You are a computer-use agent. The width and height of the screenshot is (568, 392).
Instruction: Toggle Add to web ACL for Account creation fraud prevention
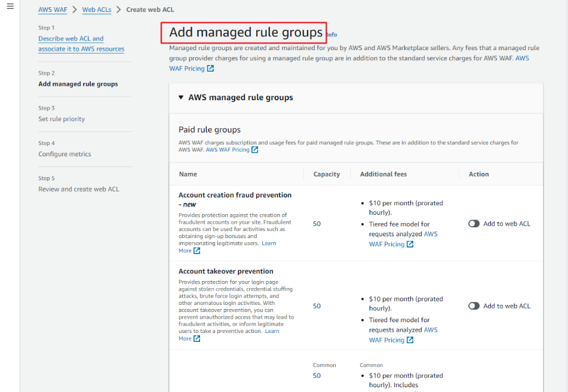[x=474, y=224]
